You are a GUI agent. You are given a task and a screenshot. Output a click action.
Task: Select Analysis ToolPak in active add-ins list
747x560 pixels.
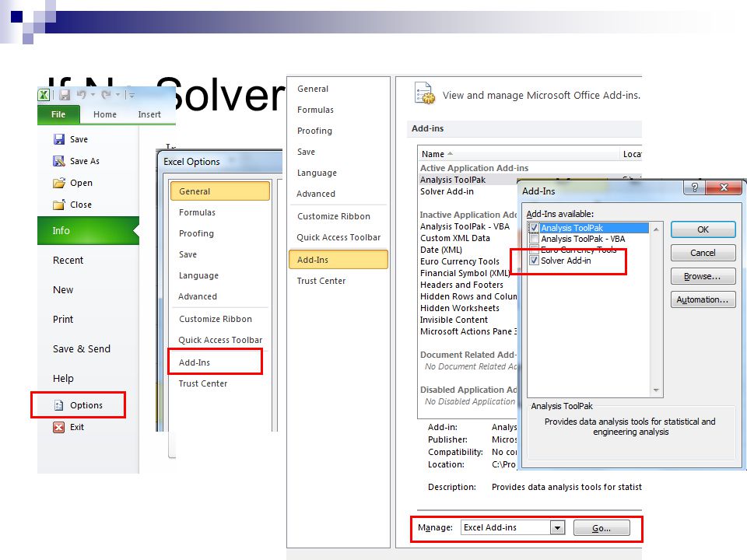tap(453, 180)
